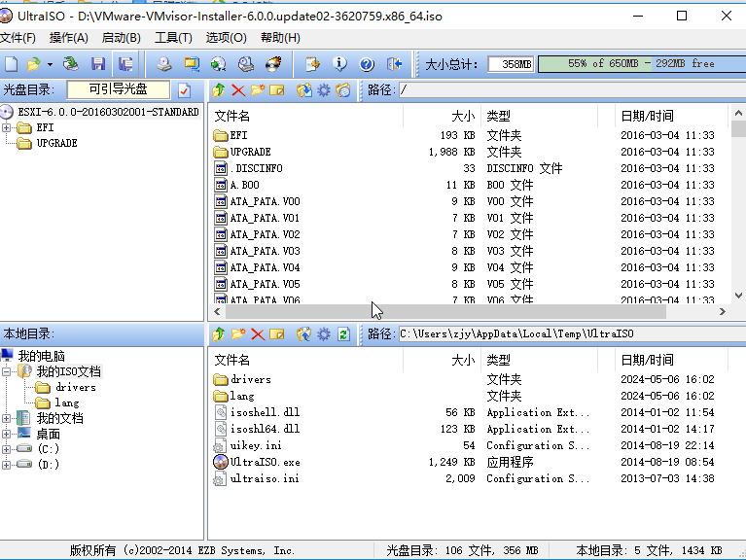746x560 pixels.
Task: Sort disc files by 大小 column header
Action: (x=443, y=116)
